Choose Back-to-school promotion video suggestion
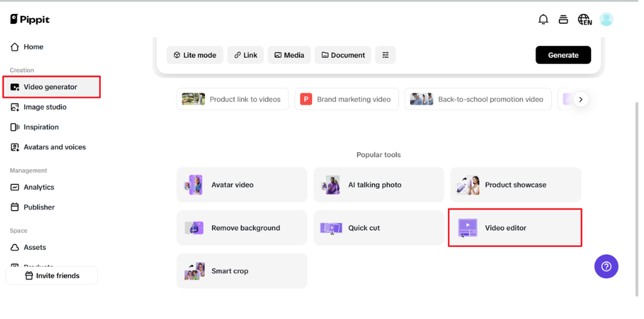Screen dimensions: 644x319 point(478,99)
